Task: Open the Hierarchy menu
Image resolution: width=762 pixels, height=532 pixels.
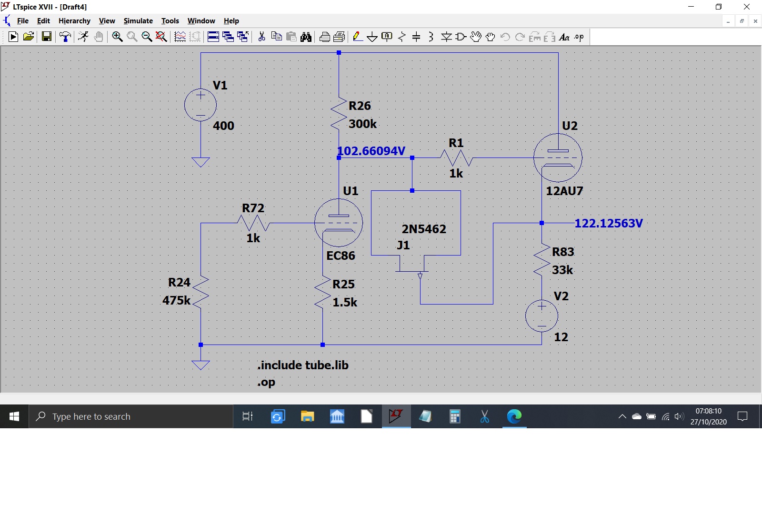Action: [74, 21]
